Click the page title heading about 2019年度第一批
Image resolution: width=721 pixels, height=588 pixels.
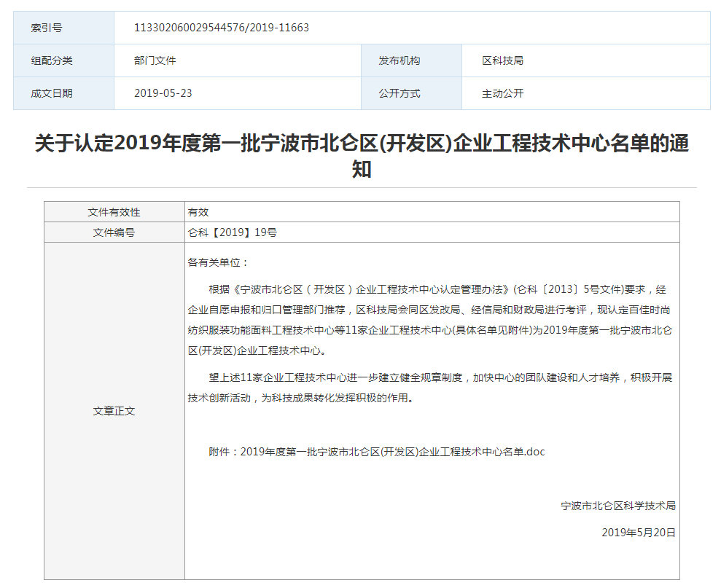(362, 156)
